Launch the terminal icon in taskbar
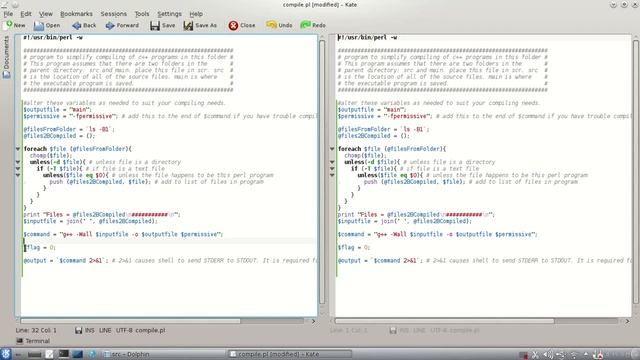This screenshot has width=640, height=360. click(63, 354)
